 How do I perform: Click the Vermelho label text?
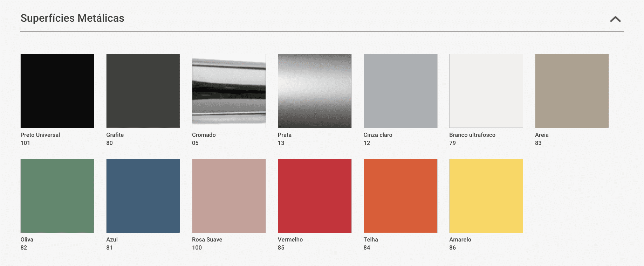pos(290,239)
